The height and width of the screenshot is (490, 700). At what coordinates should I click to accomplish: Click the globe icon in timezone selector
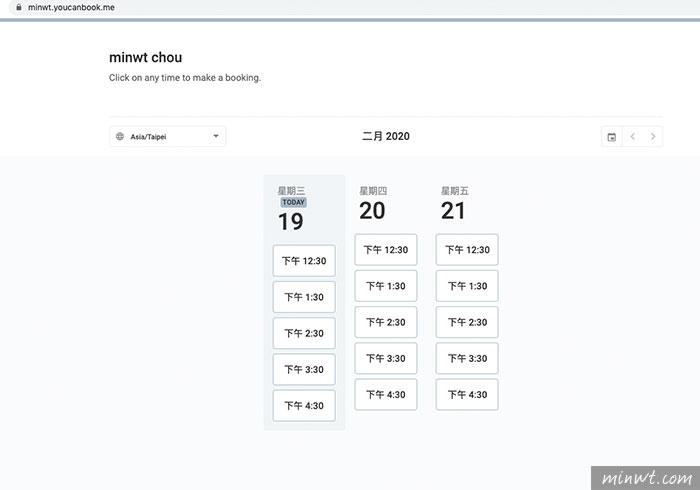[120, 137]
